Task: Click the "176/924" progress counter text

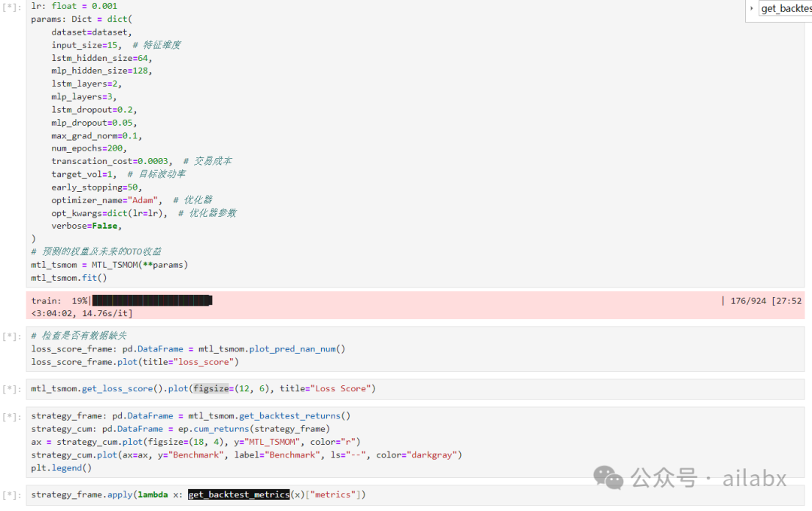Action: (x=748, y=300)
